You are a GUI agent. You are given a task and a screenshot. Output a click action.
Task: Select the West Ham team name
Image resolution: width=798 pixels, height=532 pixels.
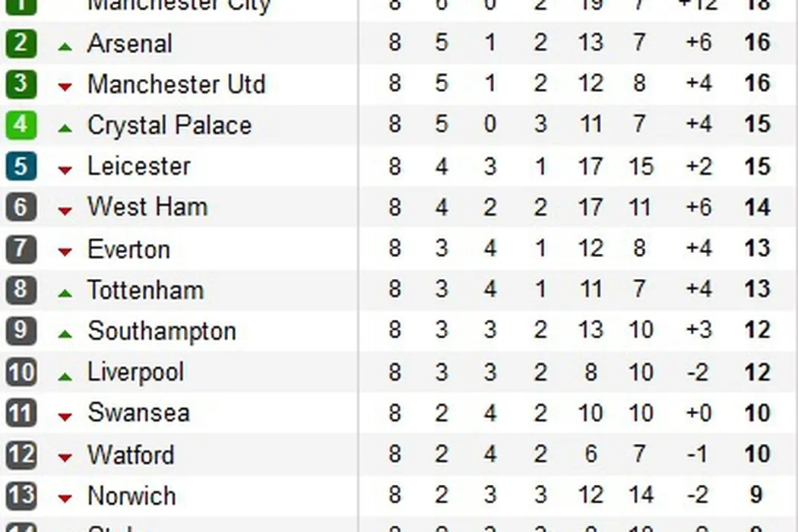pyautogui.click(x=147, y=207)
